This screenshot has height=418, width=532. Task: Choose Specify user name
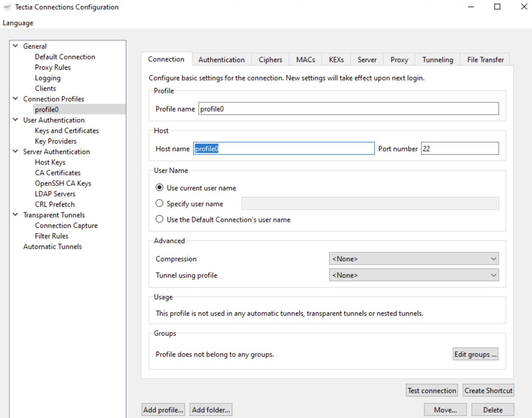(159, 203)
